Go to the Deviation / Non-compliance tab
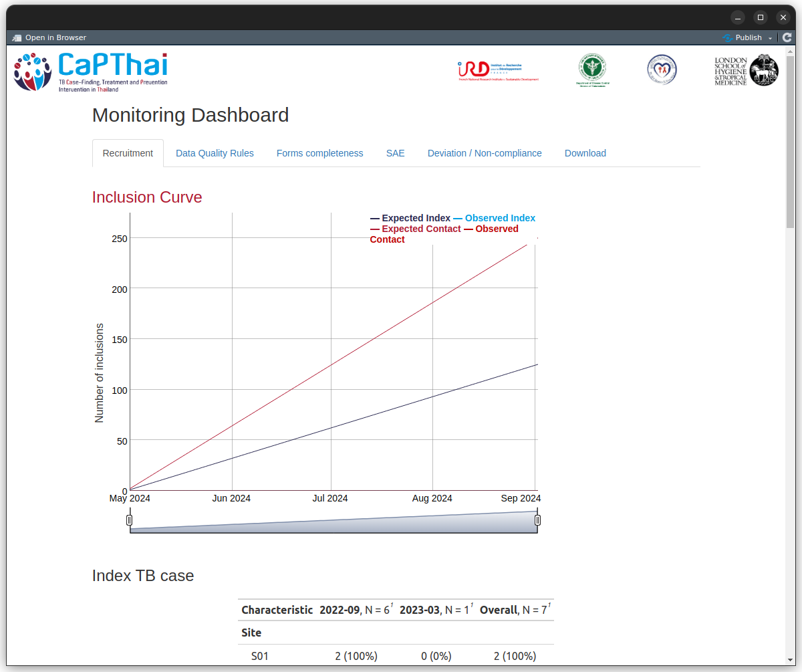Viewport: 802px width, 672px height. point(485,153)
